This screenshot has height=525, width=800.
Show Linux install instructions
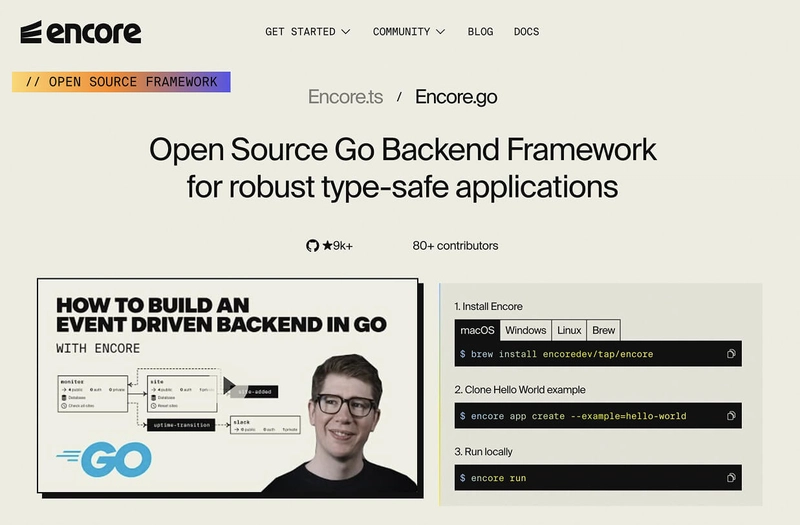[569, 330]
